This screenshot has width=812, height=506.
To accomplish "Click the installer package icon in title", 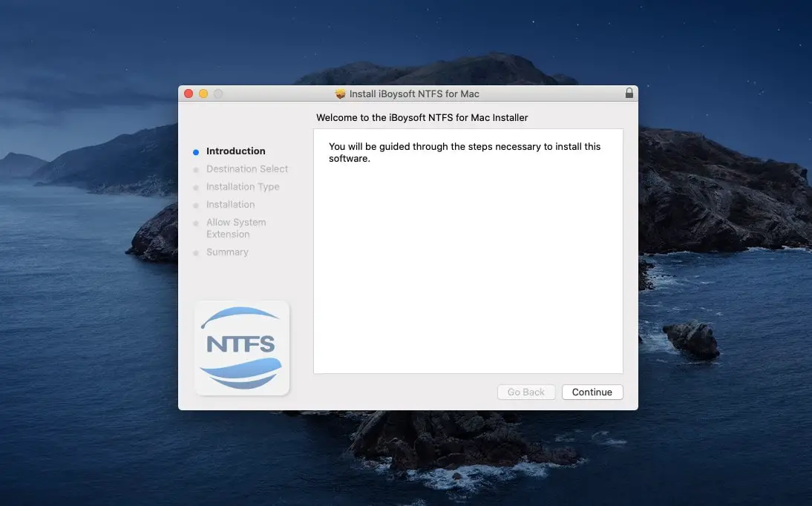I will point(340,93).
